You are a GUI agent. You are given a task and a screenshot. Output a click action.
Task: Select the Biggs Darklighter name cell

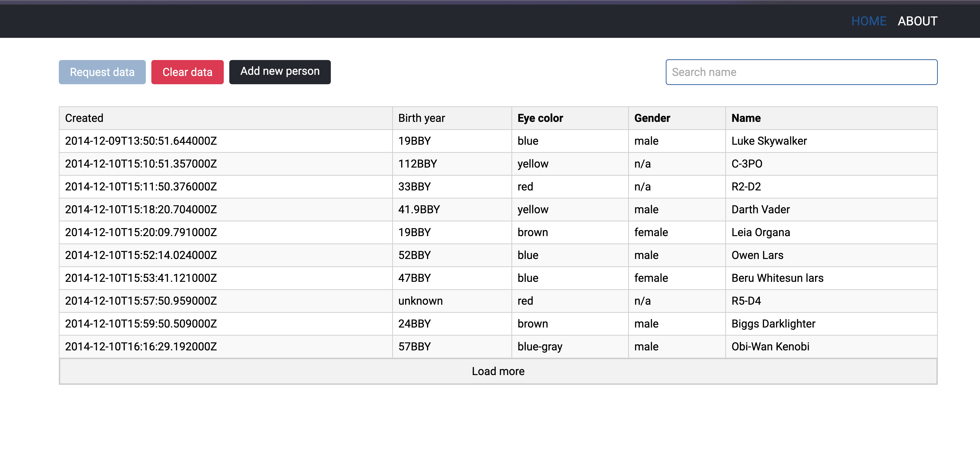coord(773,324)
